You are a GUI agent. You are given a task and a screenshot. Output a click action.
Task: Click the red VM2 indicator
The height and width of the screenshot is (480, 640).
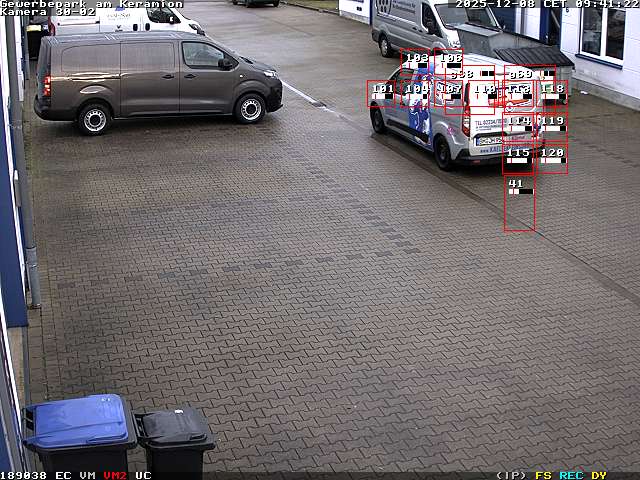tap(115, 475)
